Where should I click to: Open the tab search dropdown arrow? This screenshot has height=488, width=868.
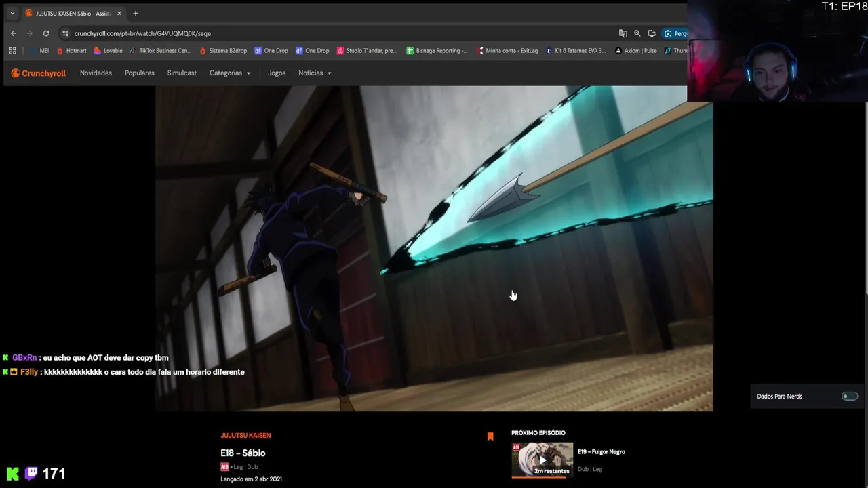(12, 14)
